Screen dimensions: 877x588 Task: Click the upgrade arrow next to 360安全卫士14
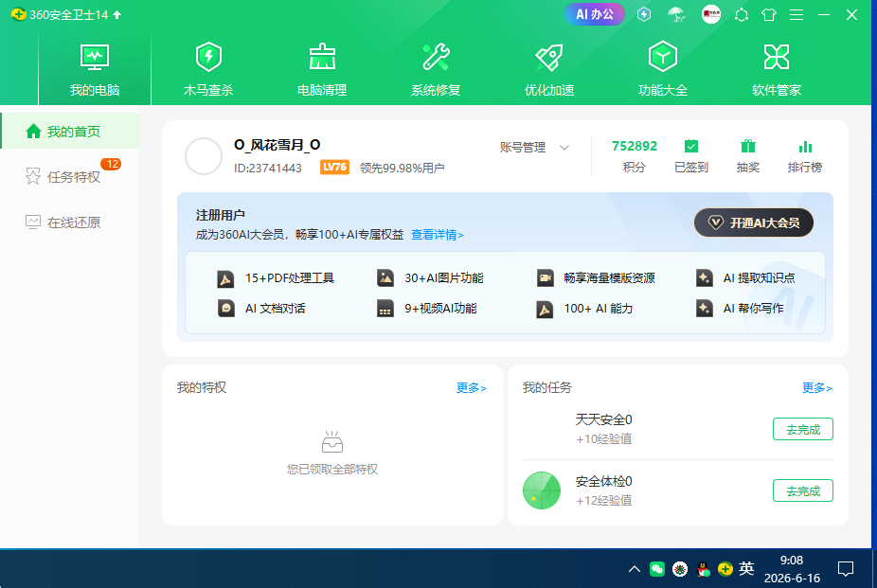pos(116,15)
